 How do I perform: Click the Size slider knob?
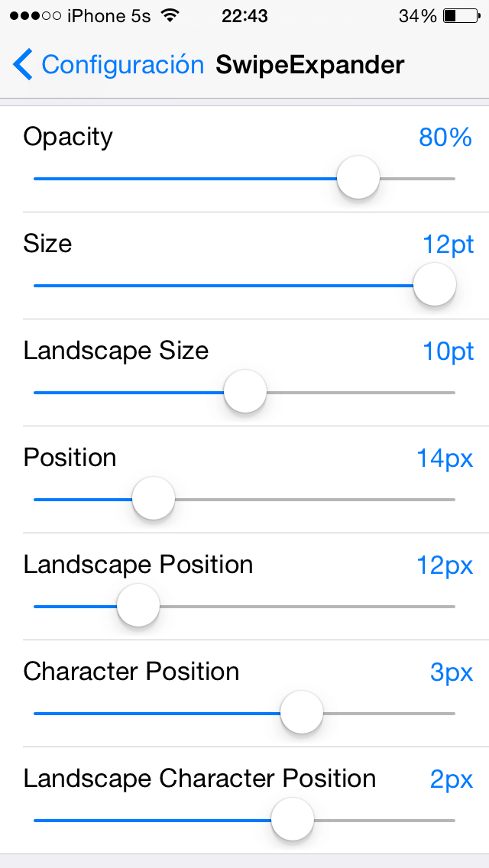(434, 285)
